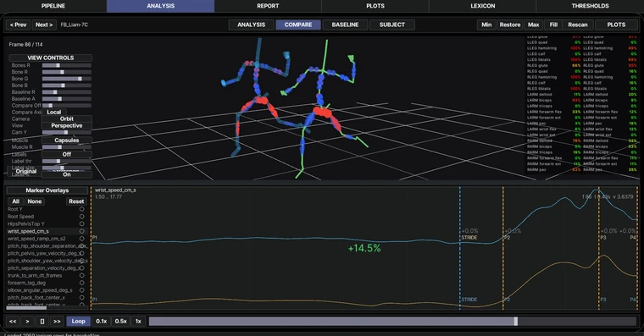The width and height of the screenshot is (644, 336).
Task: Adjust the Bones R slider
Action: (67, 65)
